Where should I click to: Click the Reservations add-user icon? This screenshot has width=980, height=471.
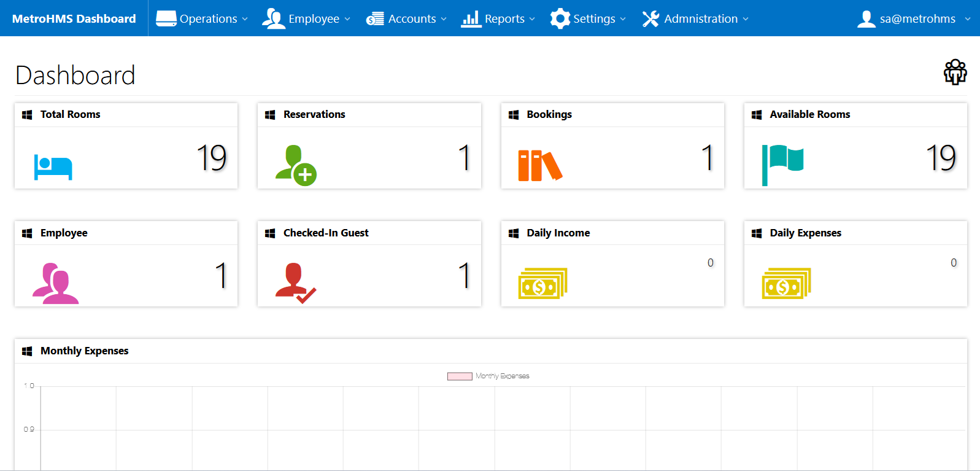(296, 165)
